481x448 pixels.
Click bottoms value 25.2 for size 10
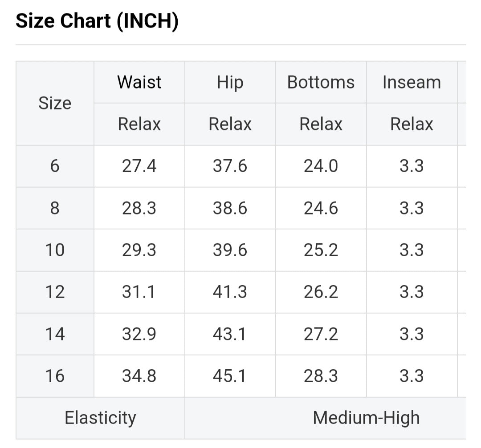[321, 250]
